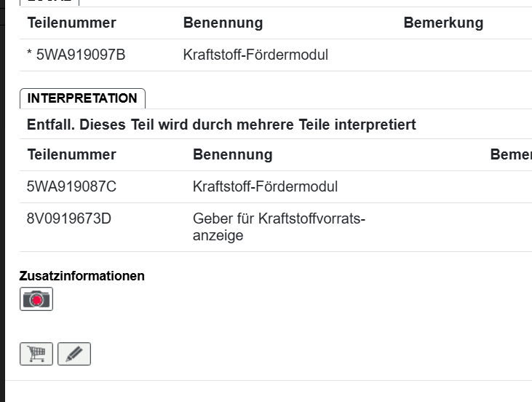Click part number 8V0919673D
Viewport: 532px width, 402px height.
coord(69,218)
